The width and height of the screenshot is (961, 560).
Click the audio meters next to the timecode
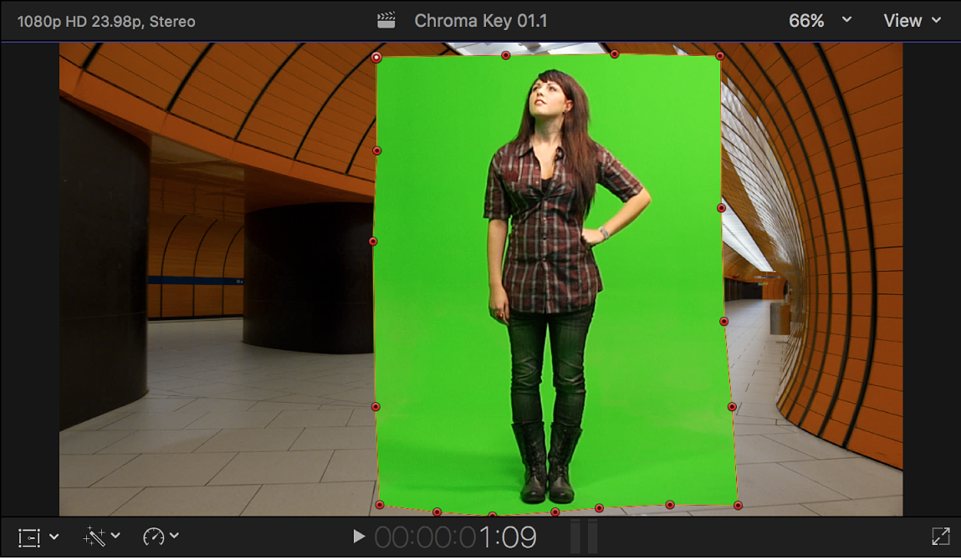coord(584,537)
